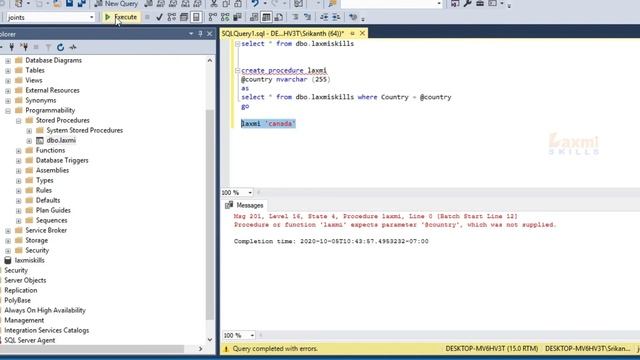
Task: Click the Object Explorer vertical scrollbar thumb
Action: [210, 214]
